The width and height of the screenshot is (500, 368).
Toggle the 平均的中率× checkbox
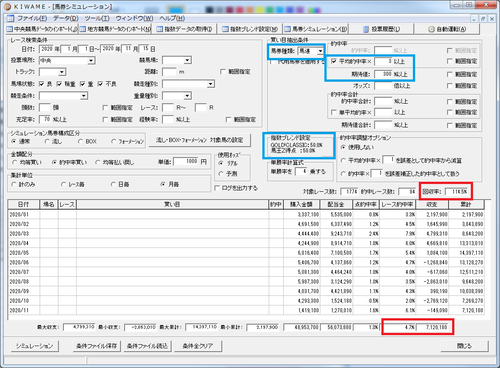point(334,61)
